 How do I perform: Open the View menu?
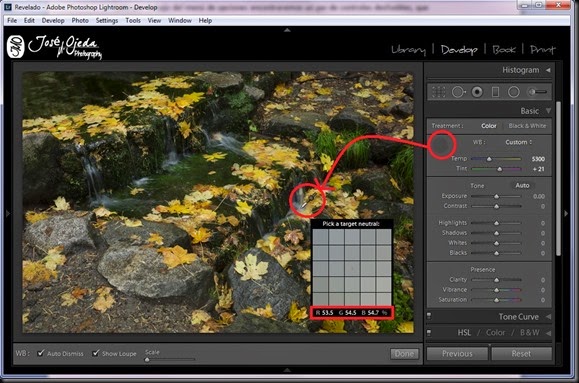point(154,20)
